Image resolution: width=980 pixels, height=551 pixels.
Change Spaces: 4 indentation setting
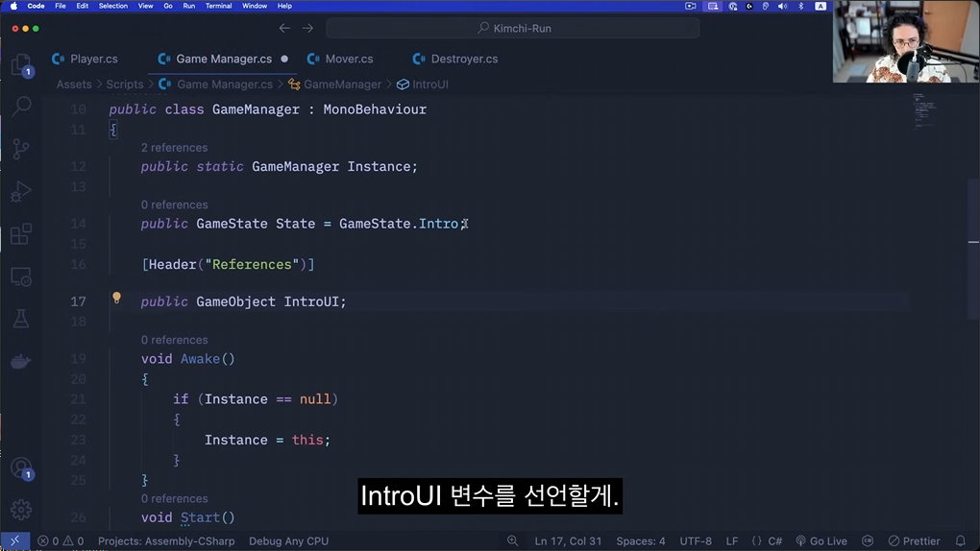[641, 541]
